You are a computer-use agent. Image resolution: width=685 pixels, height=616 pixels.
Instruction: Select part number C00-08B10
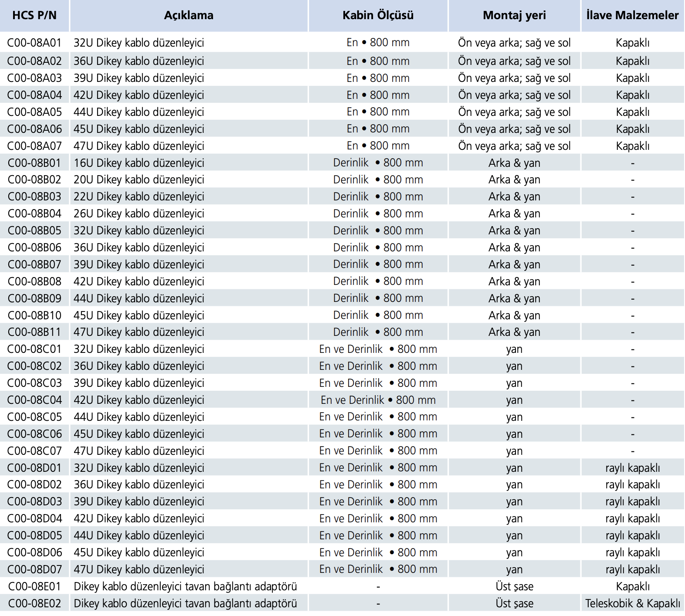pos(34,315)
